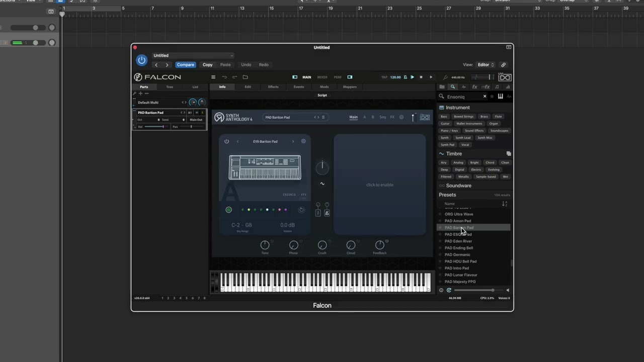
Task: Toggle the right sidebar panel icon after PERF
Action: point(350,77)
